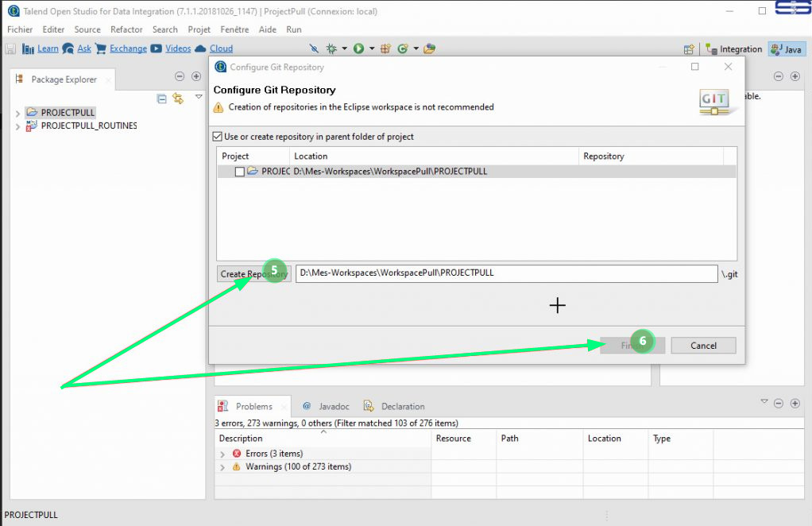Click the New Java Package icon
Screen dimensions: 812x526
(x=385, y=48)
